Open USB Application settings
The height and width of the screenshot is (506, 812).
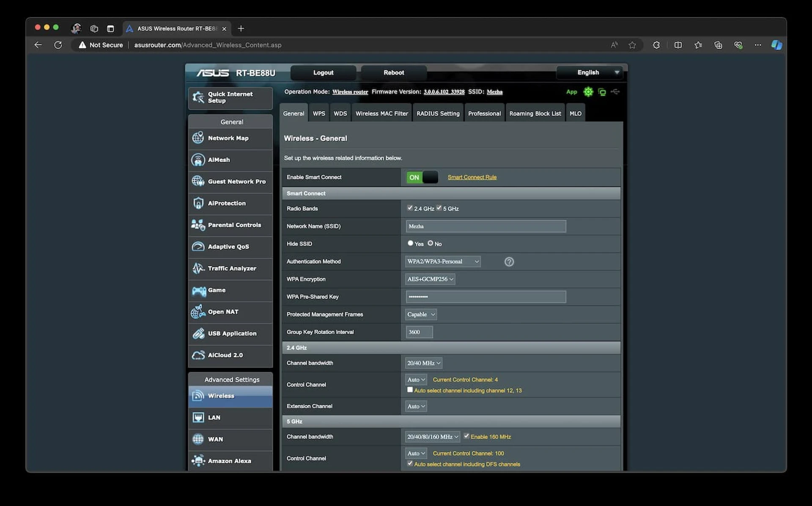pyautogui.click(x=230, y=334)
